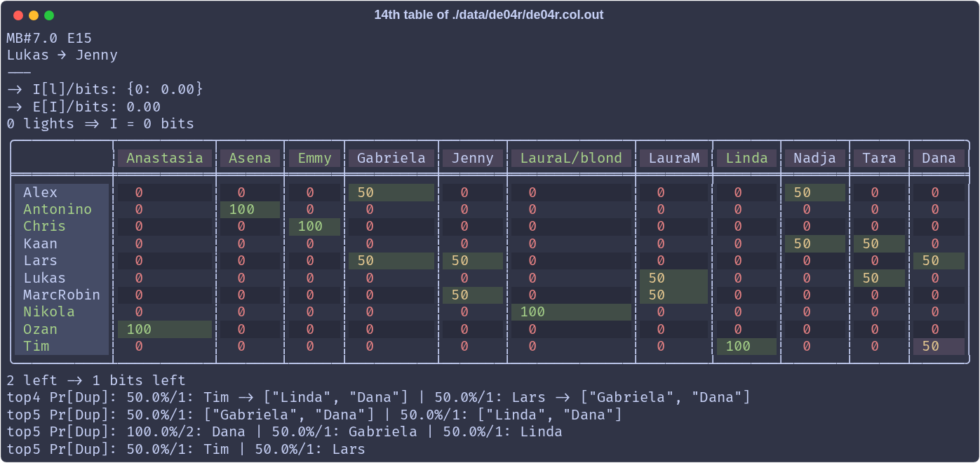
Task: Click the 50 cell for Lukas/LauraM
Action: click(x=674, y=278)
